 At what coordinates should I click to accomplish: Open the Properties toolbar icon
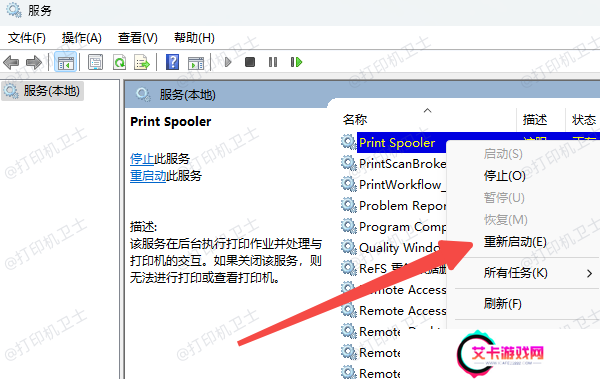coord(95,62)
